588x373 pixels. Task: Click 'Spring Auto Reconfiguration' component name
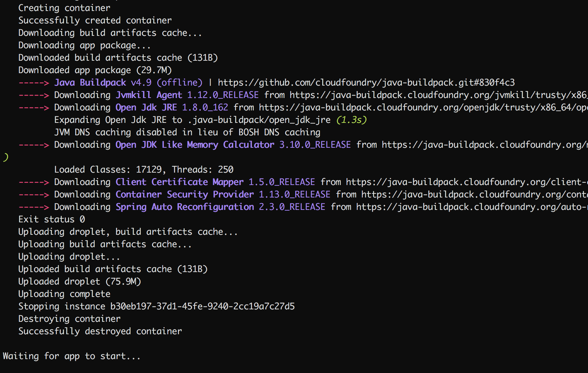185,207
